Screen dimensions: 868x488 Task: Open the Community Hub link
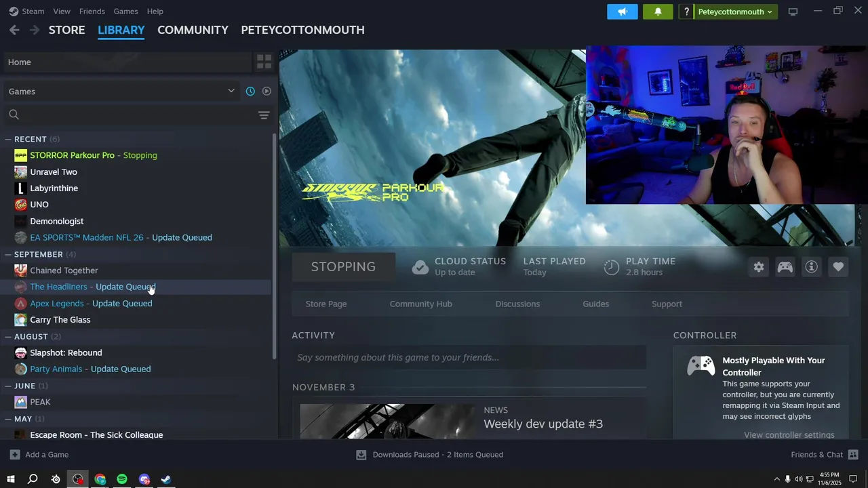point(420,304)
